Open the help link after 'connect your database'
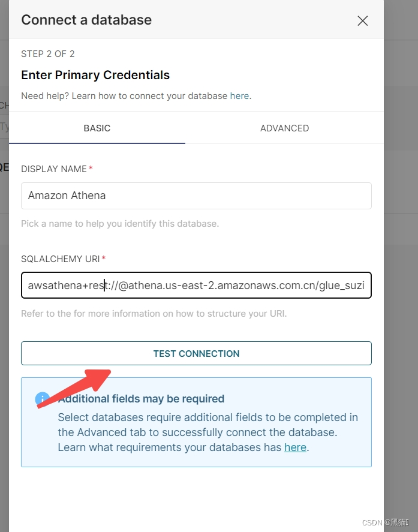 pos(239,96)
